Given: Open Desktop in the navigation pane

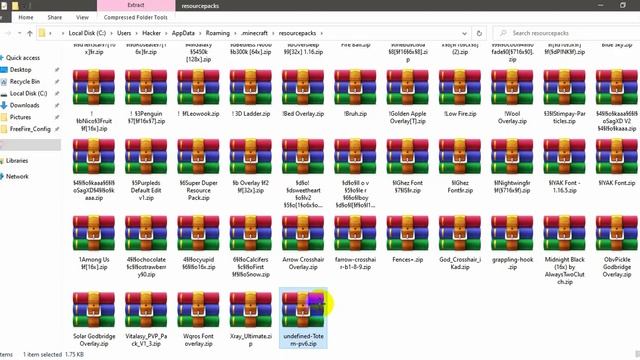Looking at the screenshot, I should point(20,70).
